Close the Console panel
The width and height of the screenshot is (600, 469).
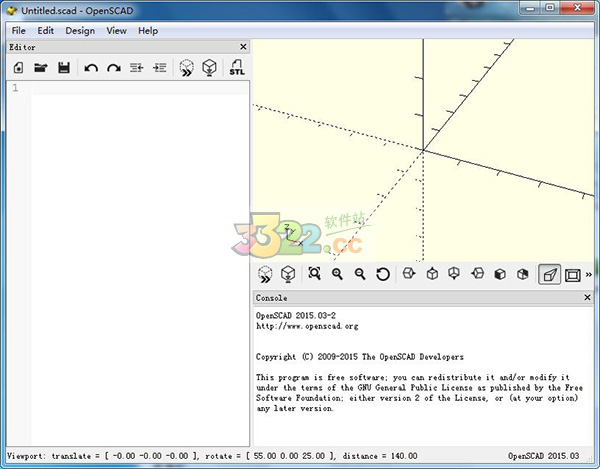(x=587, y=297)
